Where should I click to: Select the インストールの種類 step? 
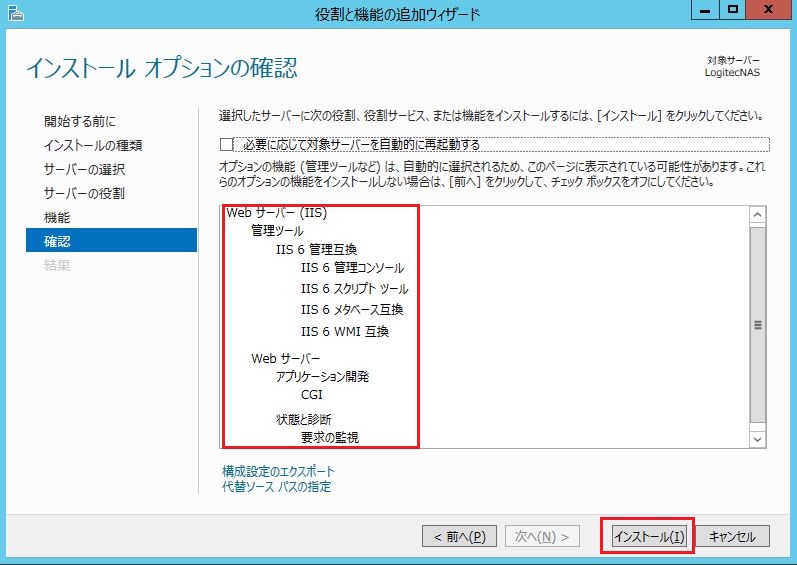click(93, 145)
